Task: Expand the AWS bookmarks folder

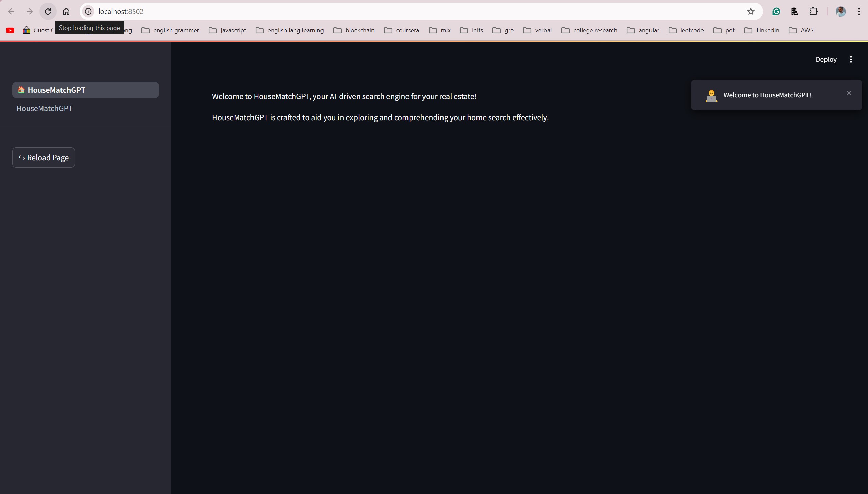Action: coord(801,30)
